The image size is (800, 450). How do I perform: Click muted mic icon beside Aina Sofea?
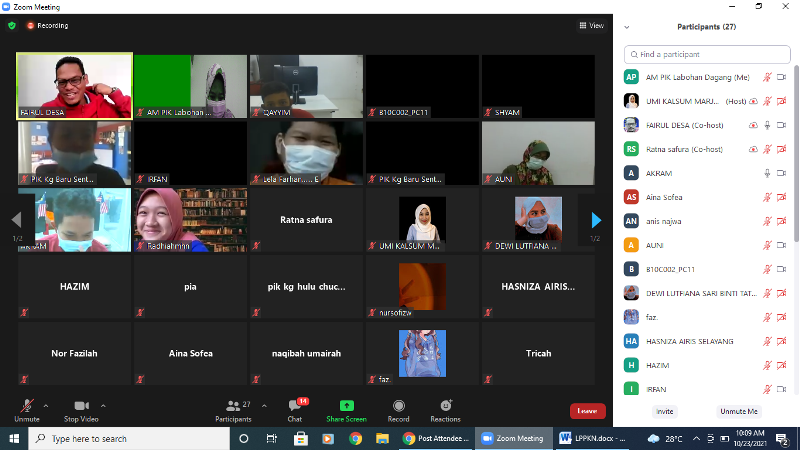[x=767, y=197]
